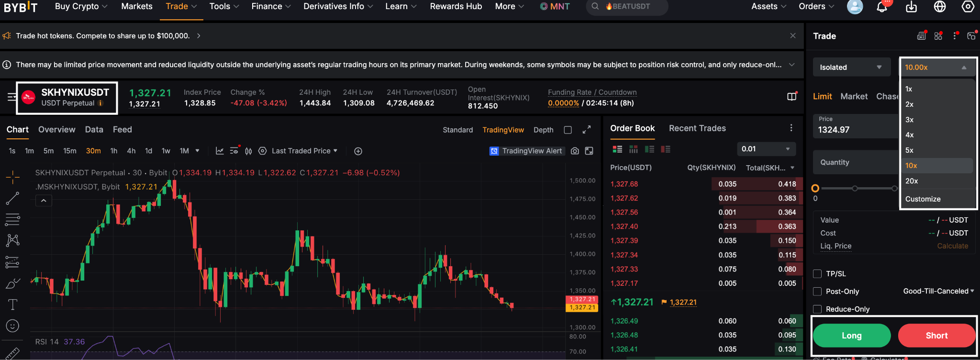Select the text annotation tool

[x=13, y=305]
